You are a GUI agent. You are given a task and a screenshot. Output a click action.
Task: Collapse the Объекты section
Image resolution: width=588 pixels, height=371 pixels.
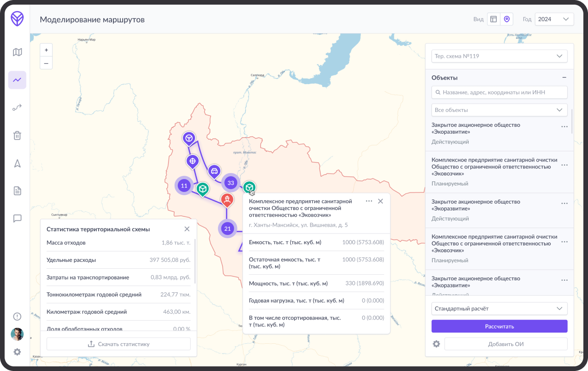tap(564, 78)
